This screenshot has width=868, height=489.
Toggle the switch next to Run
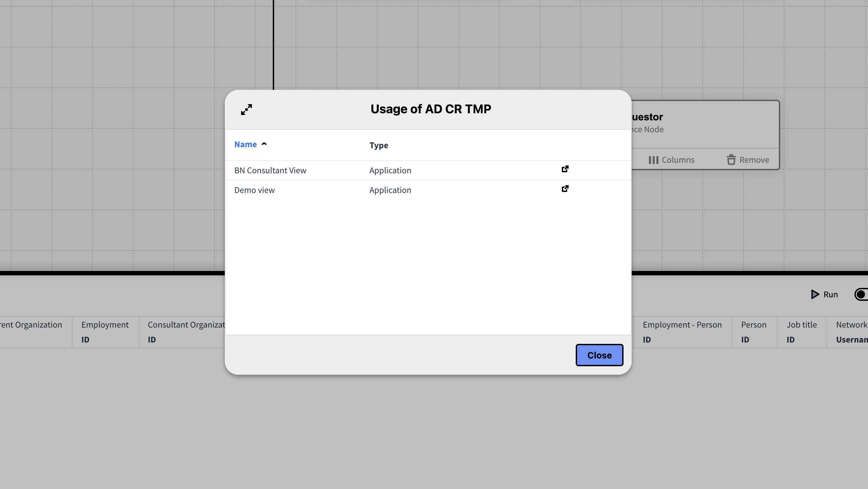pos(861,294)
